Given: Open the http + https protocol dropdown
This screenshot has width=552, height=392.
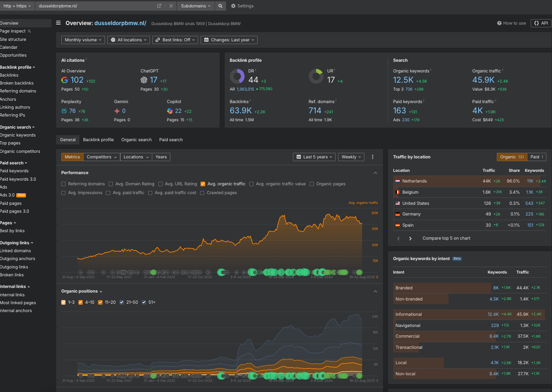Looking at the screenshot, I should coord(17,6).
